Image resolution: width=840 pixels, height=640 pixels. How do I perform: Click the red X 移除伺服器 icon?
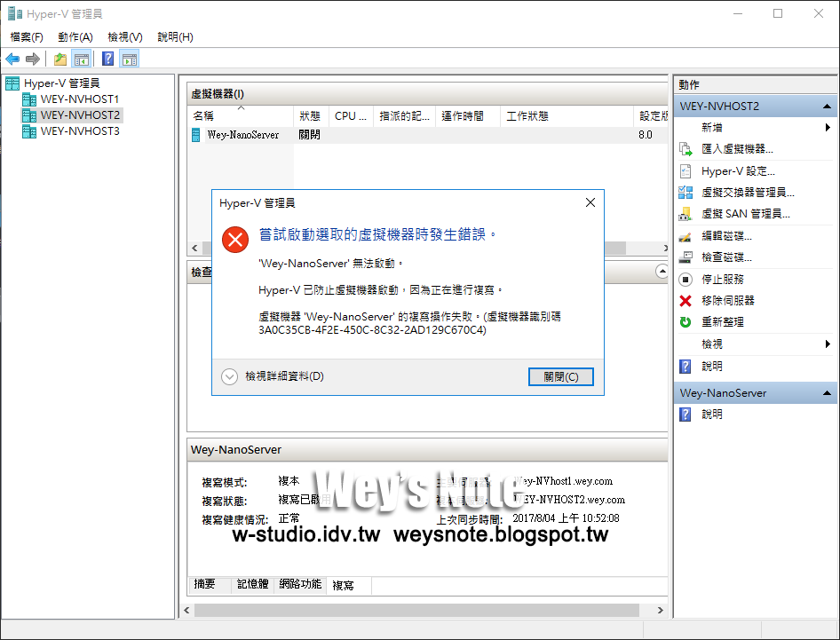pos(685,301)
